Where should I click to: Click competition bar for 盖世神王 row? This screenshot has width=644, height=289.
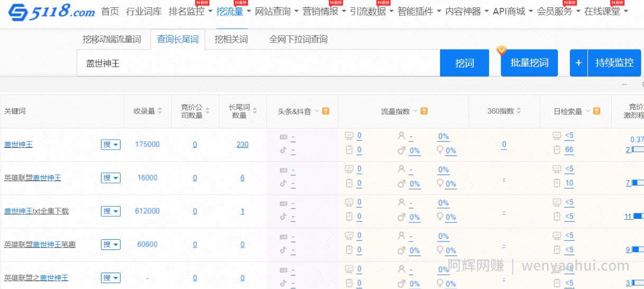[x=638, y=150]
